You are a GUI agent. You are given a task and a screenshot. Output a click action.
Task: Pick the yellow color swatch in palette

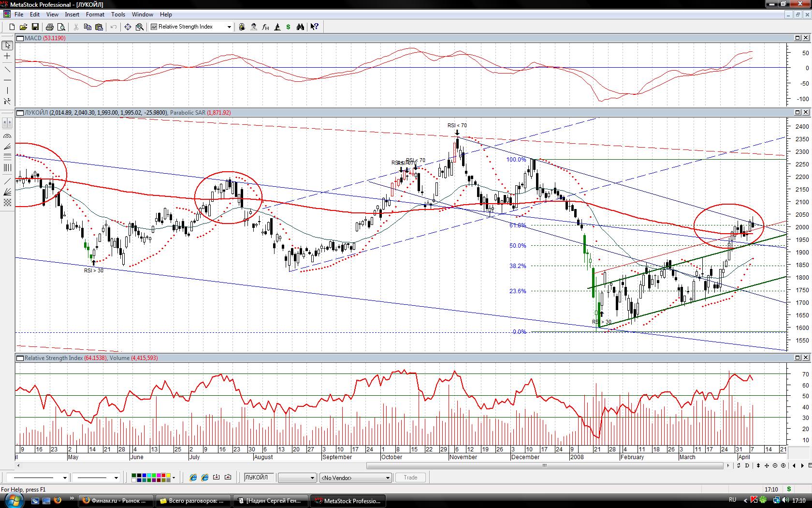click(x=167, y=476)
